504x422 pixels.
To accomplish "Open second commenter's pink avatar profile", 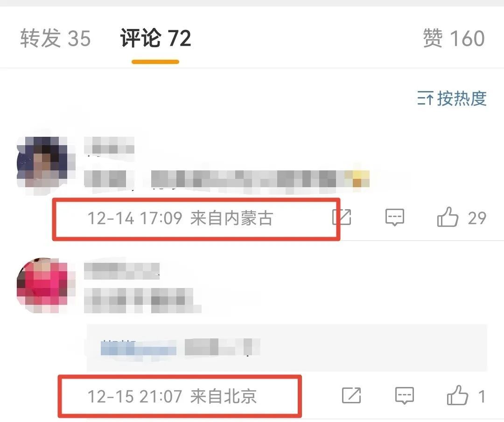I will pyautogui.click(x=44, y=285).
